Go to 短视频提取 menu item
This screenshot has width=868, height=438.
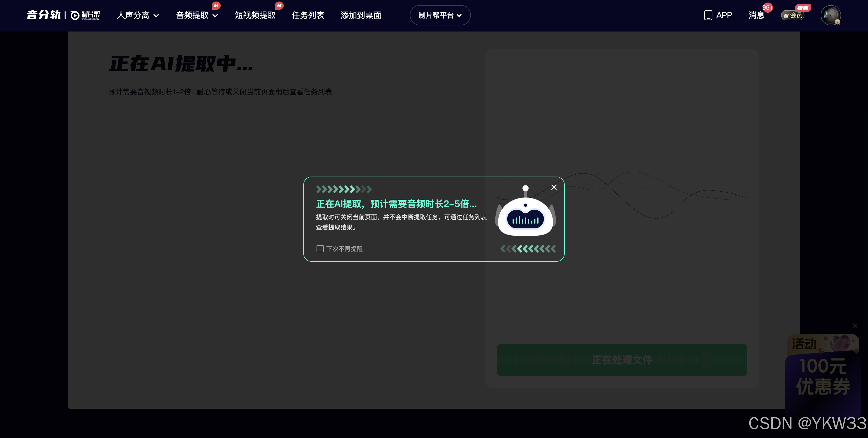255,15
